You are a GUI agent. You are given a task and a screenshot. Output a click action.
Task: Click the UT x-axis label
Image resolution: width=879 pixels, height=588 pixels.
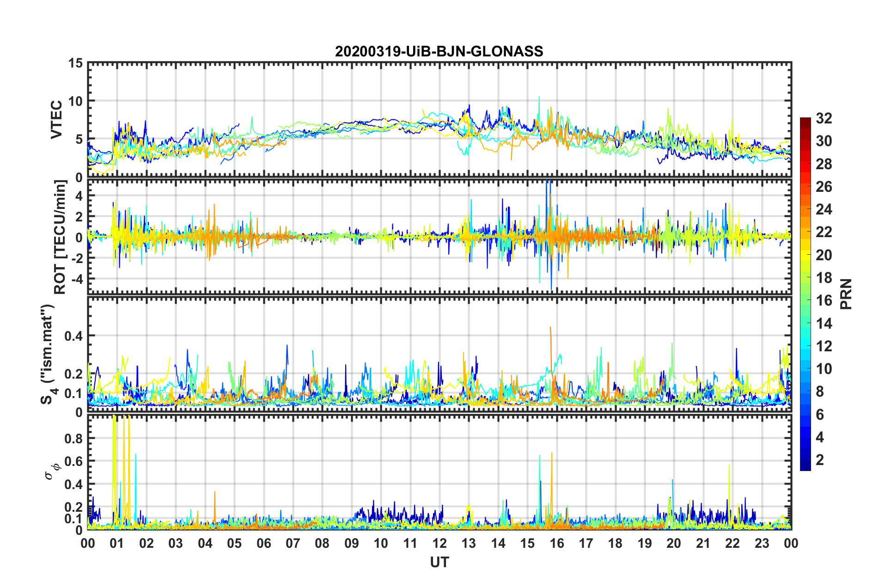click(439, 562)
